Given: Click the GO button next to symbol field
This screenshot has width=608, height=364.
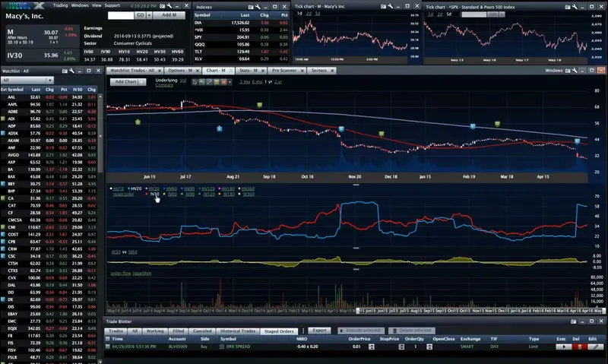Looking at the screenshot, I should pos(140,15).
